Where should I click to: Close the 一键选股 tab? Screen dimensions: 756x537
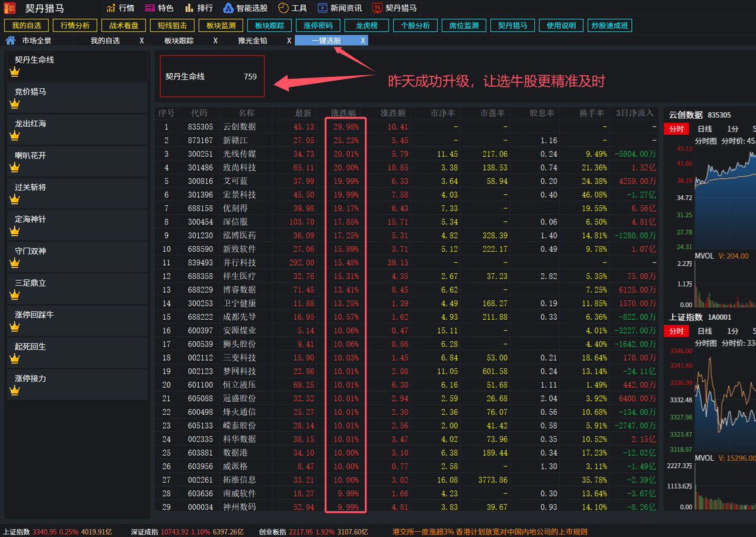[363, 40]
